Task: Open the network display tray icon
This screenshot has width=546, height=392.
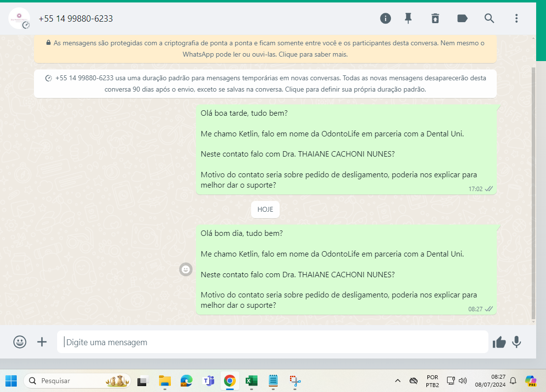Action: [x=451, y=381]
